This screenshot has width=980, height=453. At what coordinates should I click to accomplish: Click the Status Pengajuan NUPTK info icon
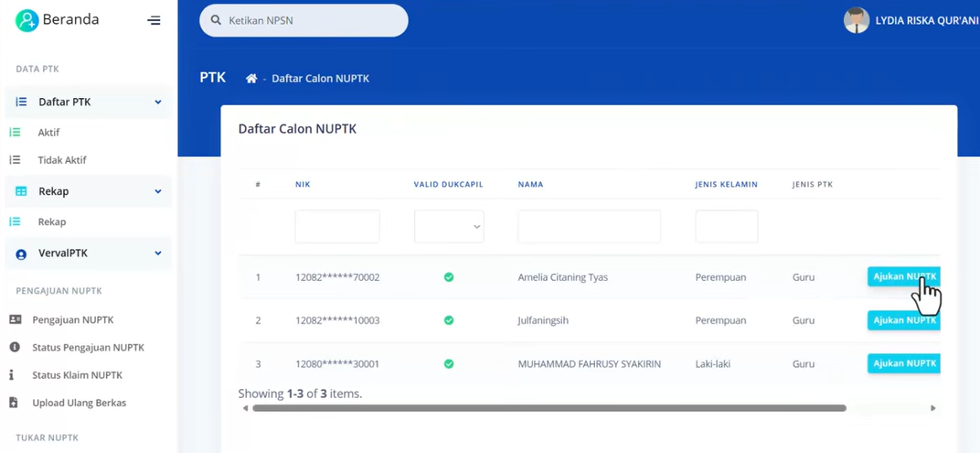click(15, 347)
